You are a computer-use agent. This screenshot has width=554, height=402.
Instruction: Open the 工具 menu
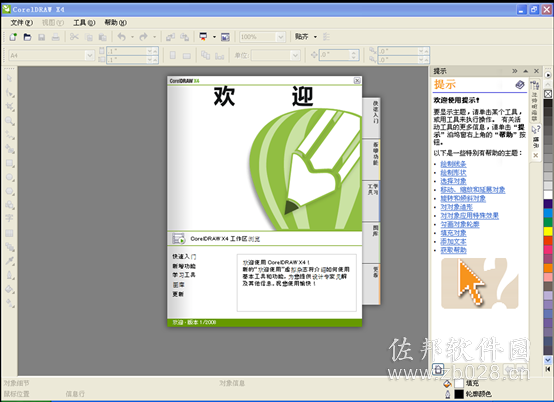(x=84, y=23)
